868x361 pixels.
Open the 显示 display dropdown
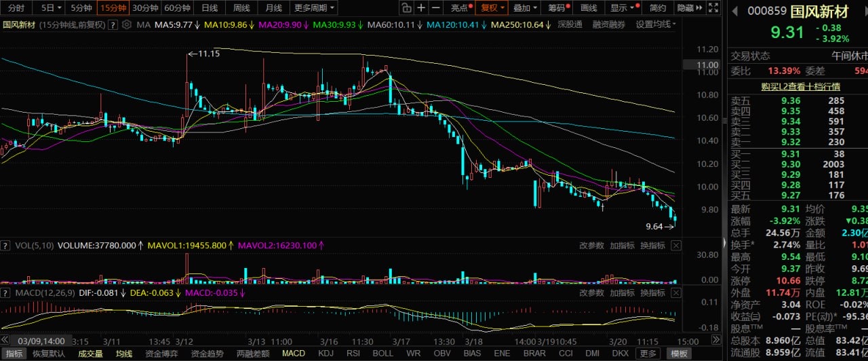click(623, 8)
